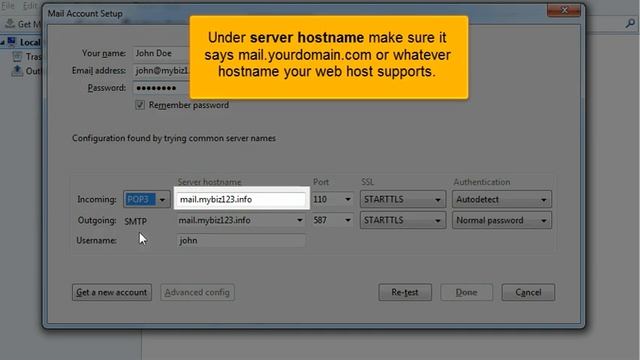Click the incoming server hostname field
The height and width of the screenshot is (360, 640).
(x=242, y=199)
